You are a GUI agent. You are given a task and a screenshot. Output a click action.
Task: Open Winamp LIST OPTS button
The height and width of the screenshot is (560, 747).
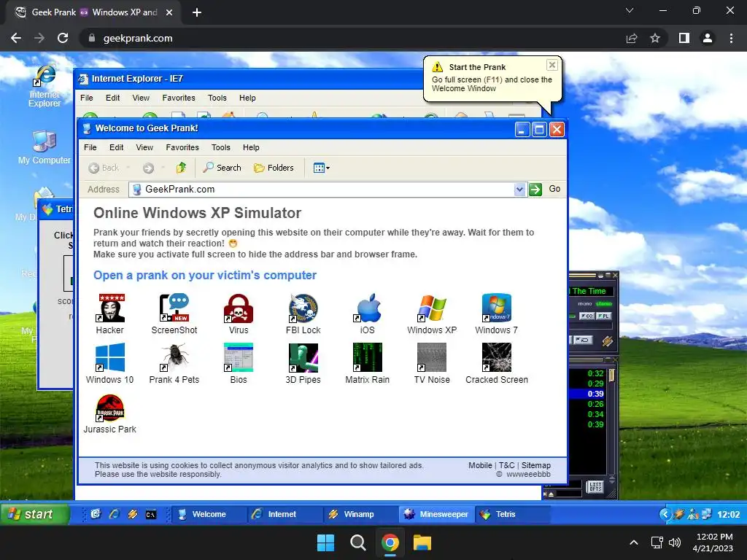pyautogui.click(x=595, y=486)
